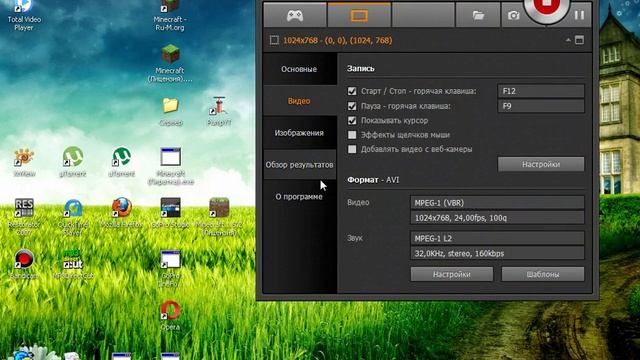Open the О программе tab
This screenshot has width=640, height=360.
click(x=299, y=196)
